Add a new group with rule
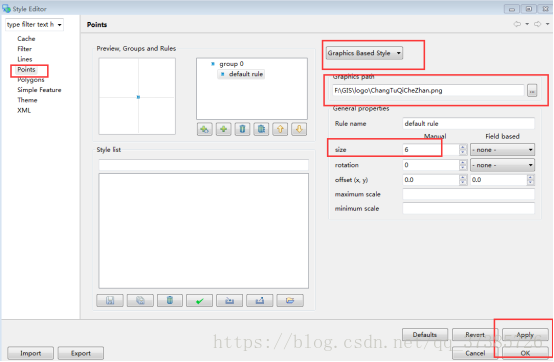 (x=205, y=129)
